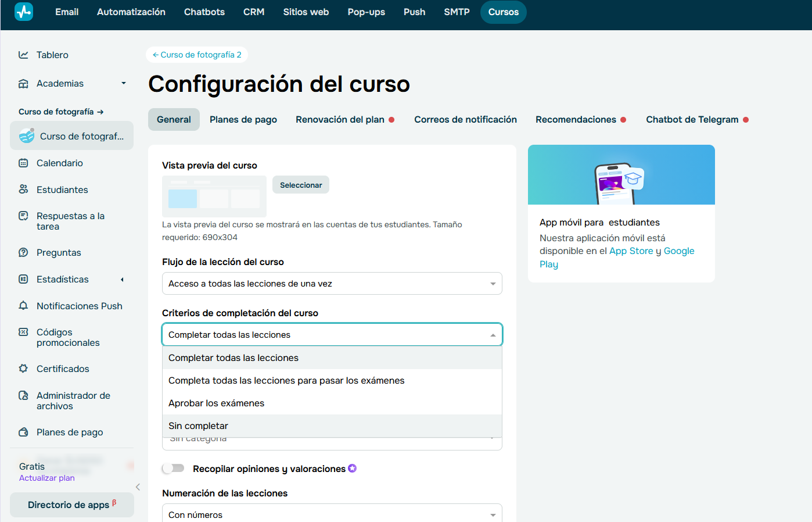Expand the Academias submenu arrow

124,84
